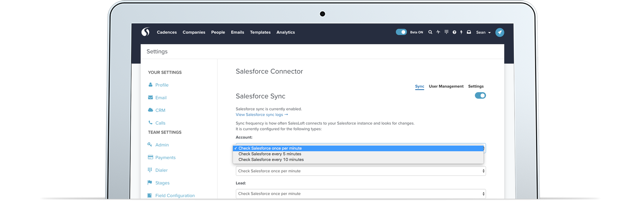Expand the Sean user menu
The width and height of the screenshot is (644, 203).
point(483,32)
